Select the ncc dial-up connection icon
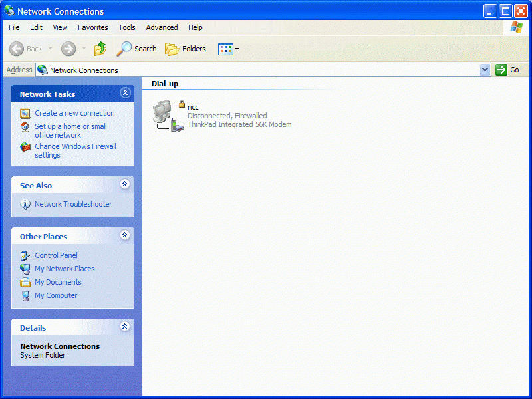The width and height of the screenshot is (532, 399). pyautogui.click(x=169, y=116)
